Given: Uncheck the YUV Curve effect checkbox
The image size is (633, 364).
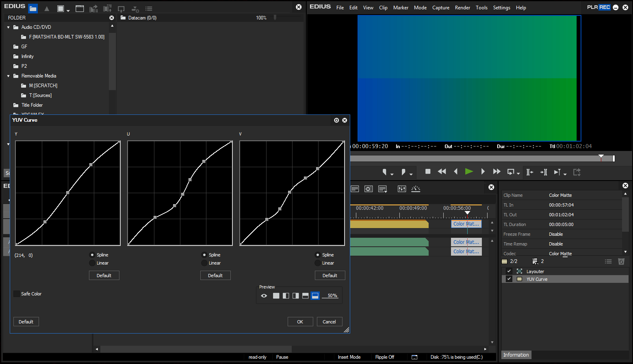Looking at the screenshot, I should (509, 279).
